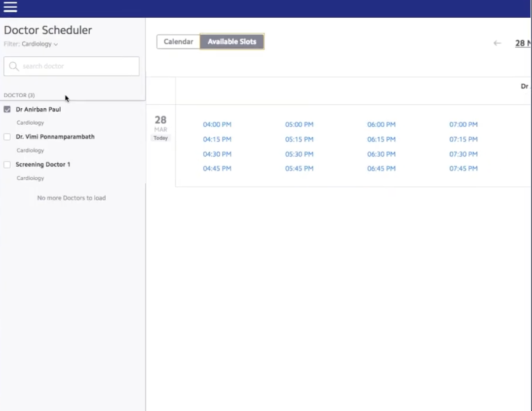Select the 07:45 PM slot
The image size is (532, 411).
463,168
